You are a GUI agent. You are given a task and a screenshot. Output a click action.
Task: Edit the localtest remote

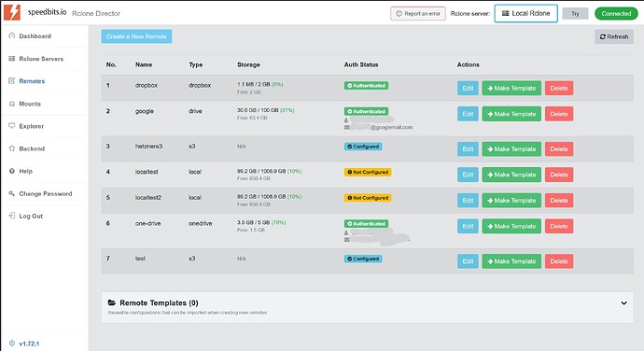[x=468, y=175]
